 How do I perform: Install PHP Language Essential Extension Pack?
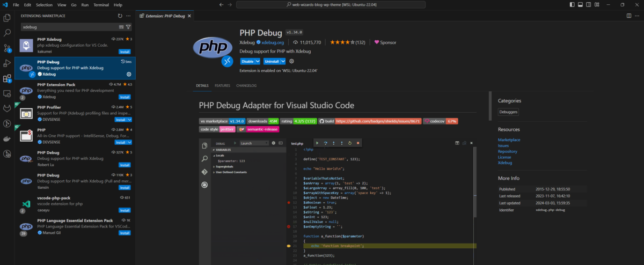click(x=125, y=233)
